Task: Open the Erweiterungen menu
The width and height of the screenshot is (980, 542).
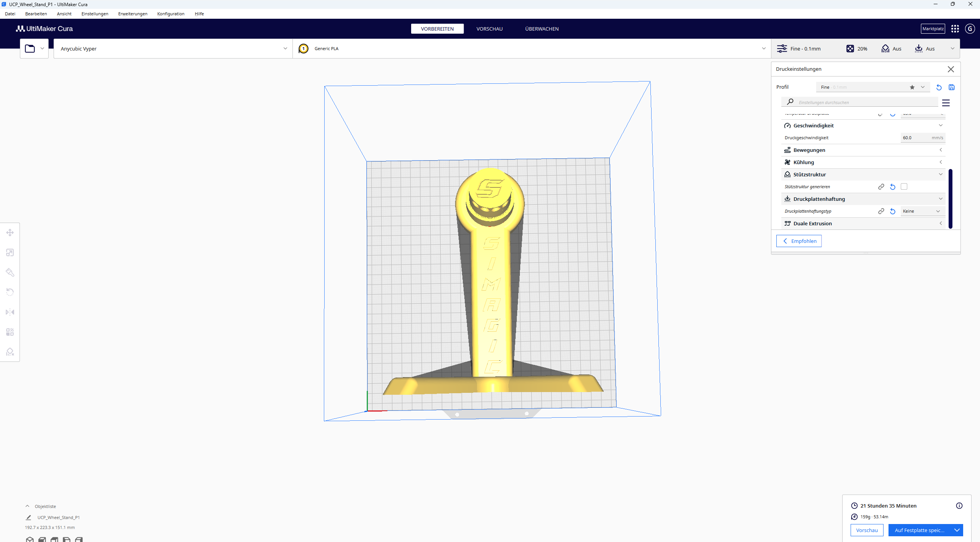Action: click(133, 14)
